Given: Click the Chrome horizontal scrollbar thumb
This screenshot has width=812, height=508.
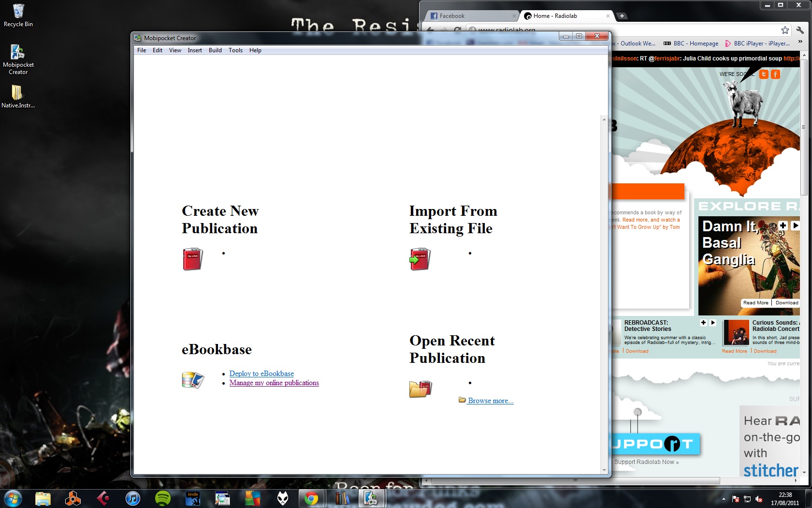Looking at the screenshot, I should click(x=575, y=481).
